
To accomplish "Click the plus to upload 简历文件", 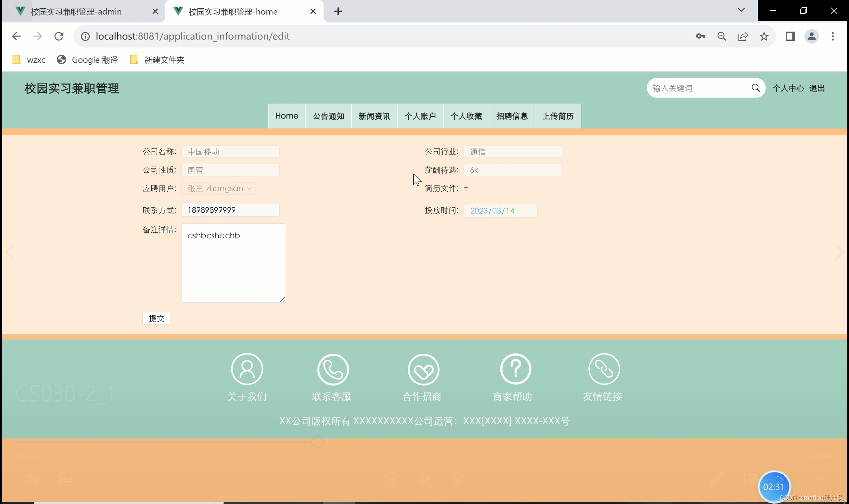I will (x=466, y=188).
